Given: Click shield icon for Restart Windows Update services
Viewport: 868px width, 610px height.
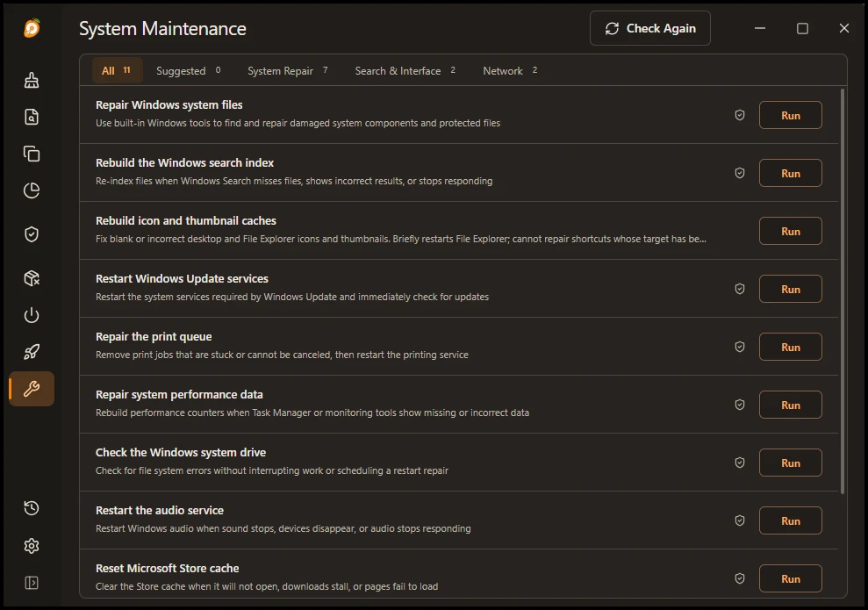Looking at the screenshot, I should click(740, 289).
